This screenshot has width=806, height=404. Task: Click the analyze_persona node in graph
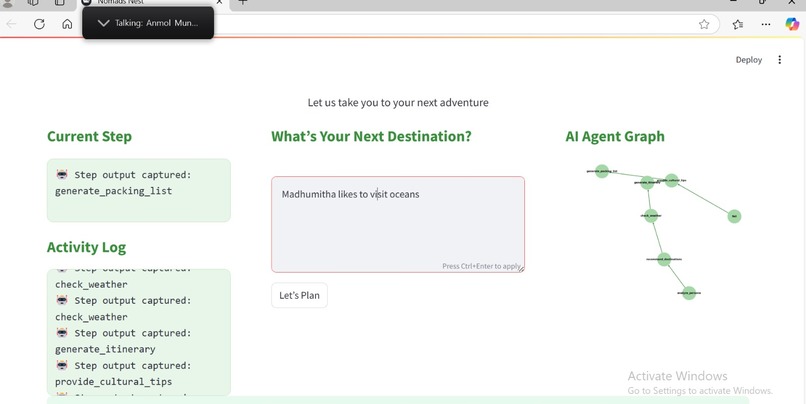(x=689, y=293)
